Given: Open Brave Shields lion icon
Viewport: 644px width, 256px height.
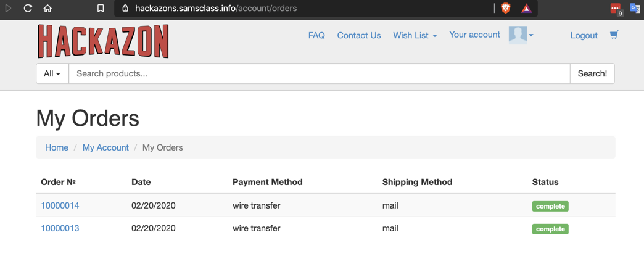Looking at the screenshot, I should (506, 9).
